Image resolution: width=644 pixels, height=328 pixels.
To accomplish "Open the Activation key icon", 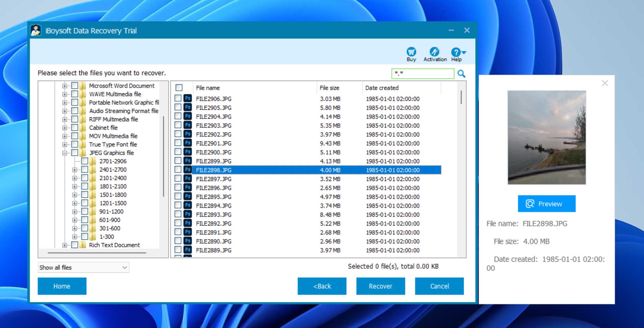I will click(x=434, y=52).
